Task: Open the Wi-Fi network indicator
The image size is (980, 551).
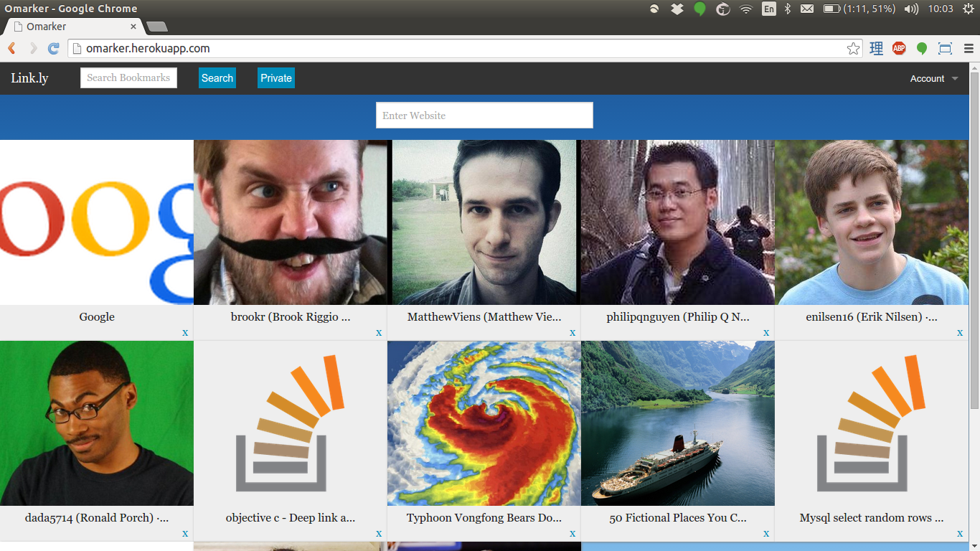Action: (746, 9)
